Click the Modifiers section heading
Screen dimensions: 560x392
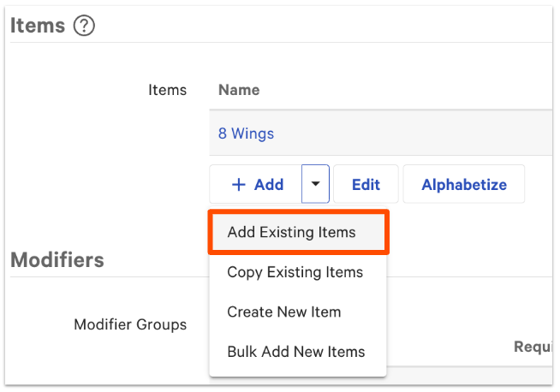coord(57,259)
